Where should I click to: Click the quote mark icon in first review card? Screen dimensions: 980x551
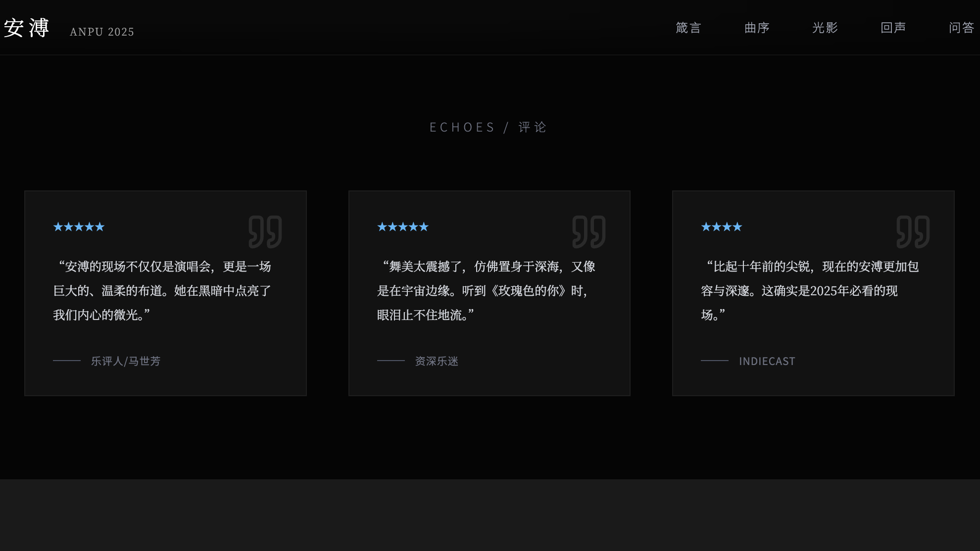point(265,231)
